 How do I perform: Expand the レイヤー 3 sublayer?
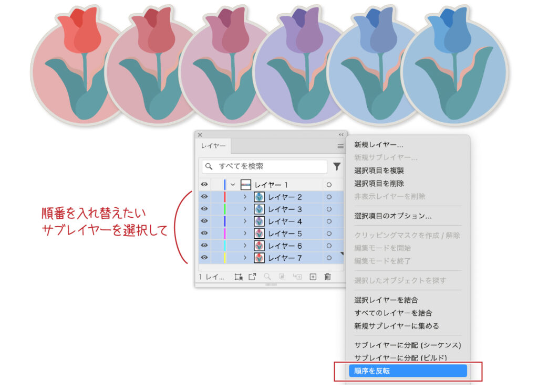click(245, 209)
